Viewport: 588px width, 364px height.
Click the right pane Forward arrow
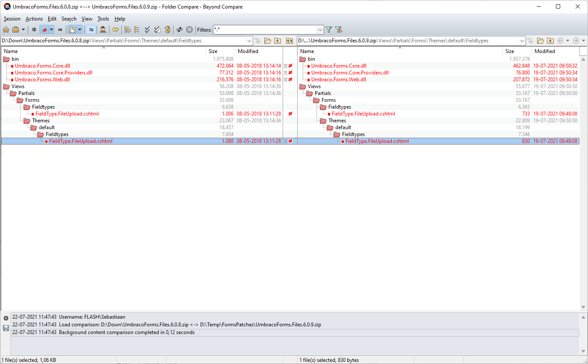[x=576, y=41]
